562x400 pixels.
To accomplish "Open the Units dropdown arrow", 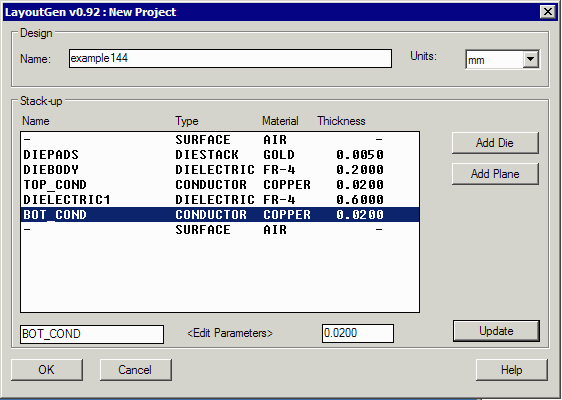I will pyautogui.click(x=530, y=59).
